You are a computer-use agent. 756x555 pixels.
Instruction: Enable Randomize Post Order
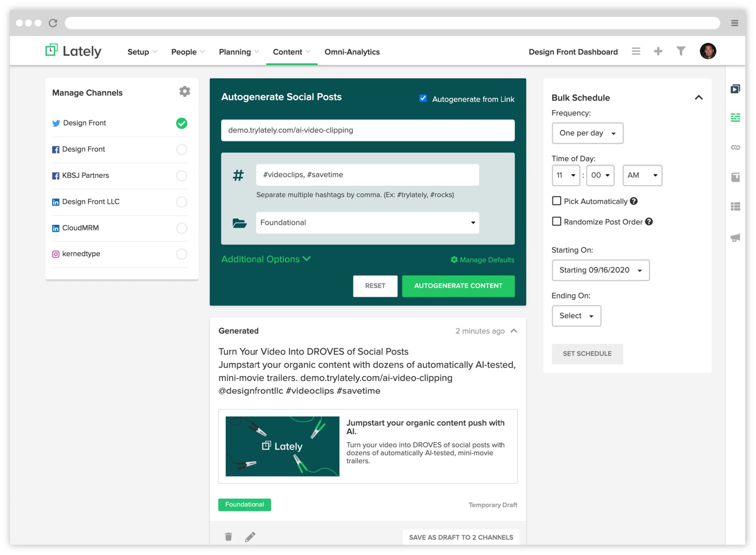coord(556,221)
